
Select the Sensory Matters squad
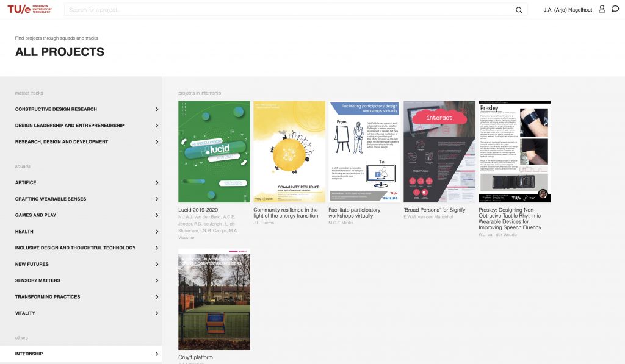click(37, 280)
